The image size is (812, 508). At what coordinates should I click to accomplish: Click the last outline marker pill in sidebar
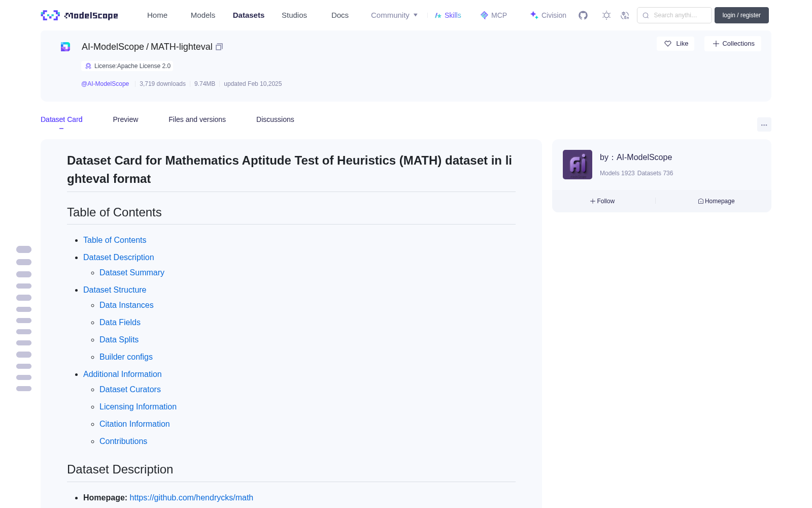click(x=24, y=389)
